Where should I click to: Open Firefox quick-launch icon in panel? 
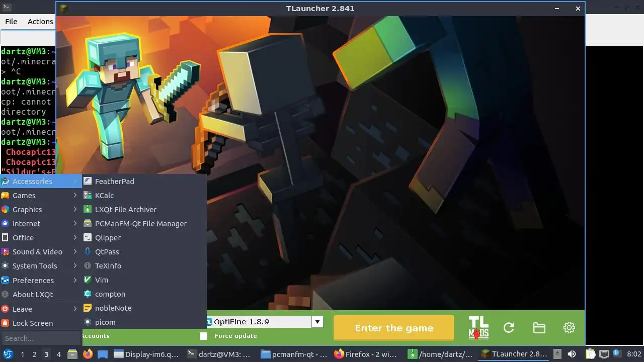(x=88, y=354)
